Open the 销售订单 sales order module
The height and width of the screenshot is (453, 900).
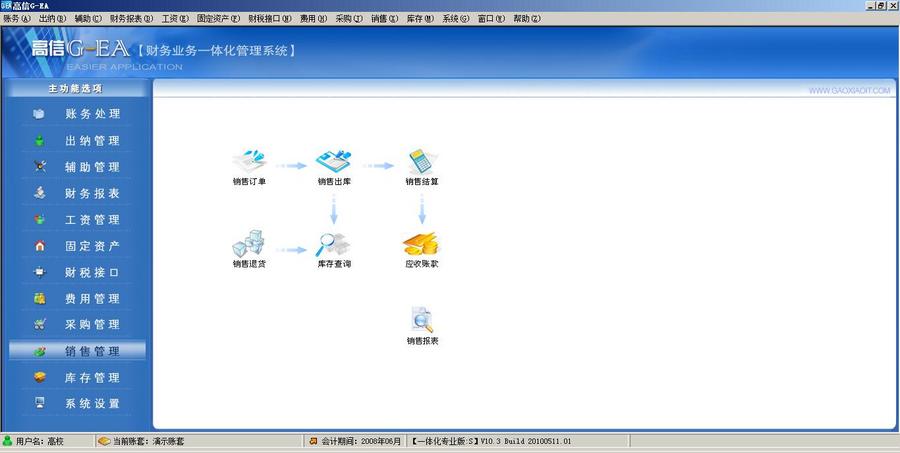point(249,167)
